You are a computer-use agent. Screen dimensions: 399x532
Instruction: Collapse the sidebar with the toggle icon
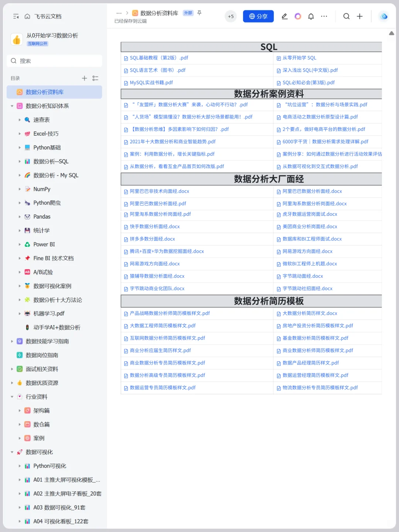[16, 16]
